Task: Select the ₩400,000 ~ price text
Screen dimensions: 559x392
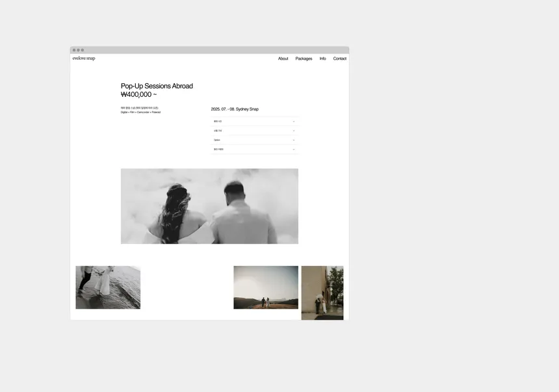Action: pos(138,94)
